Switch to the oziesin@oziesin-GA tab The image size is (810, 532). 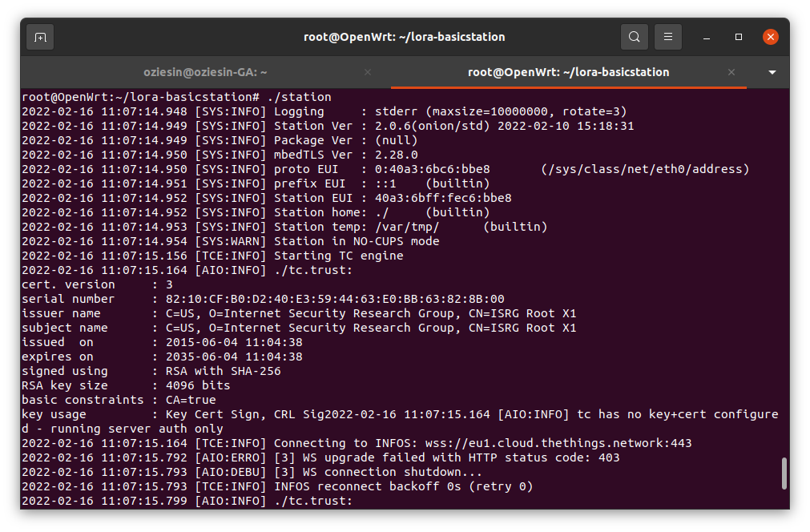click(x=205, y=72)
